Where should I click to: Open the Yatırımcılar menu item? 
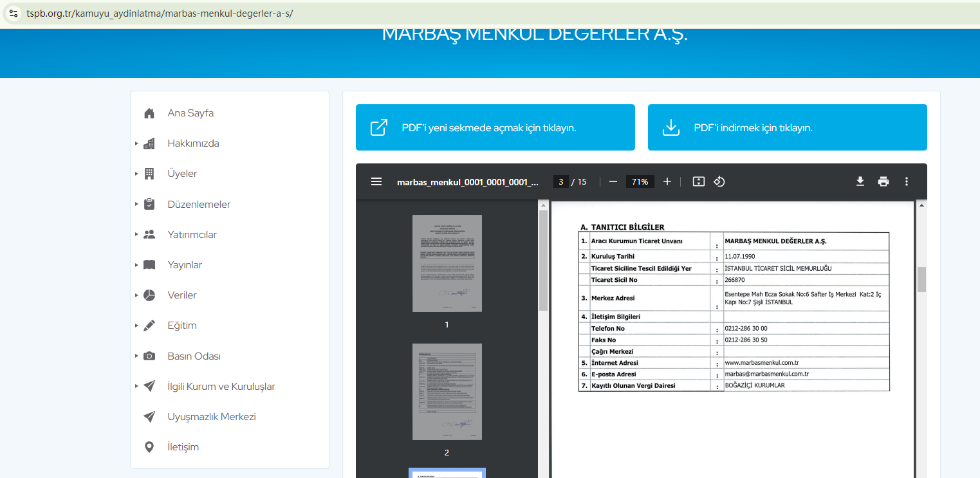coord(192,235)
